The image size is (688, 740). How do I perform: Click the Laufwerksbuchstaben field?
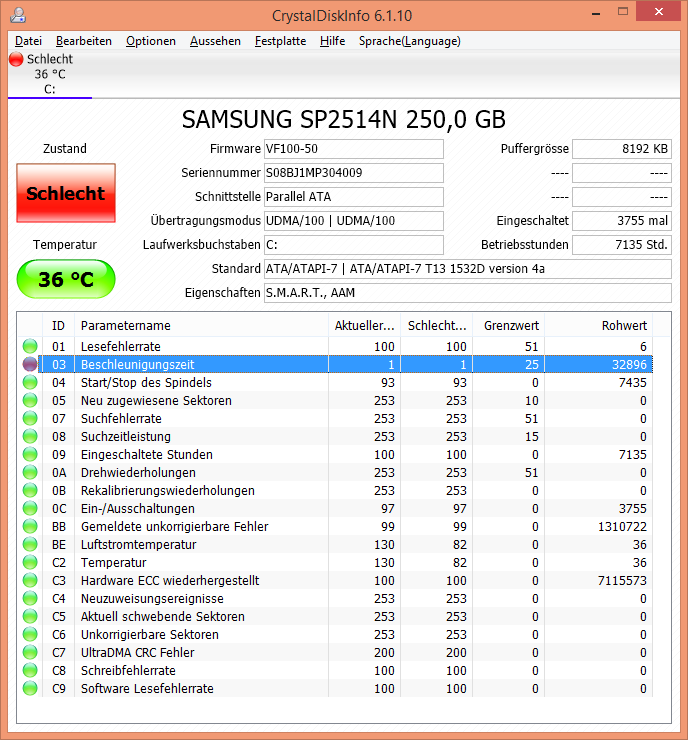click(353, 245)
